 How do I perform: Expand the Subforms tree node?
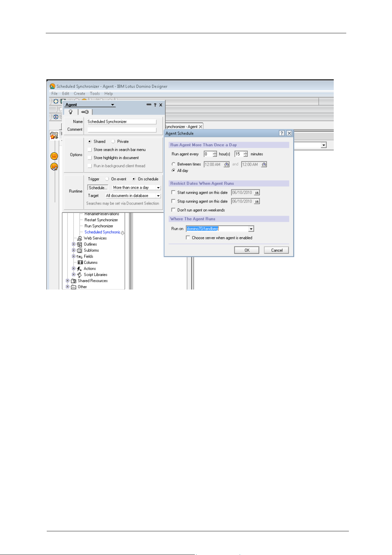74,250
